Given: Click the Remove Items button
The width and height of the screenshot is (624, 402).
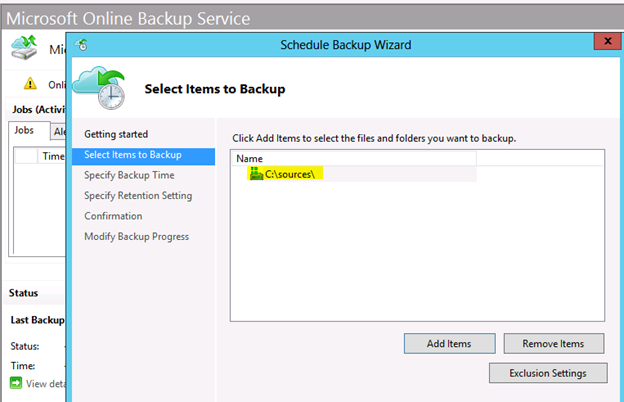Looking at the screenshot, I should [x=554, y=343].
